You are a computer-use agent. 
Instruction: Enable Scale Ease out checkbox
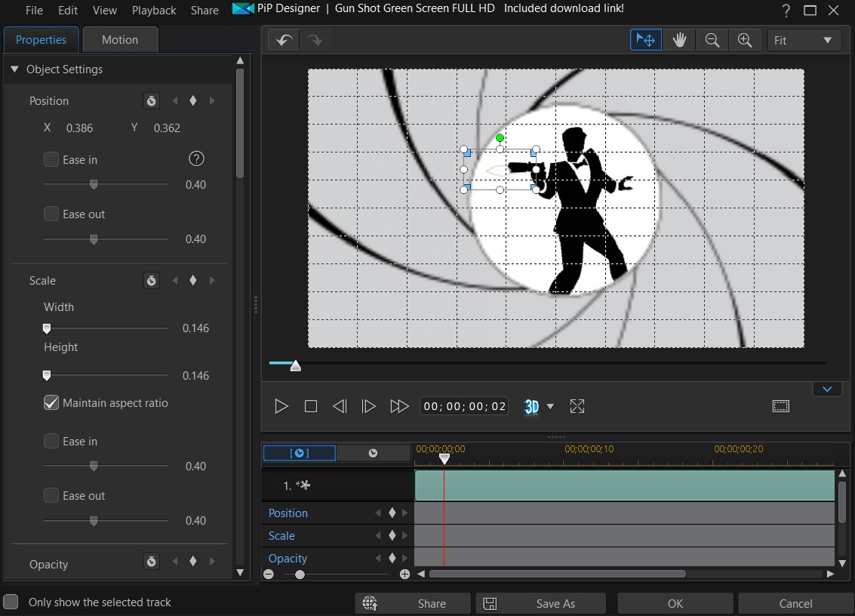point(51,495)
